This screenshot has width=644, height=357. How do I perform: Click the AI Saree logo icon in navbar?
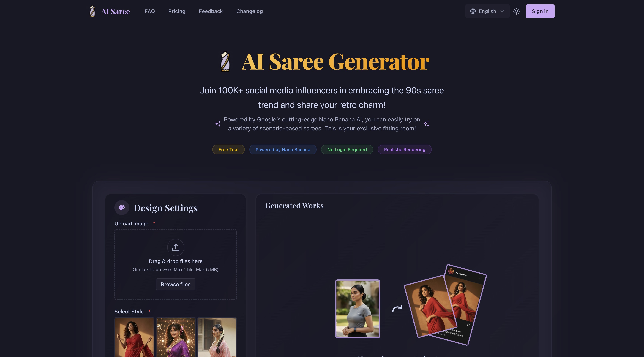coord(92,11)
